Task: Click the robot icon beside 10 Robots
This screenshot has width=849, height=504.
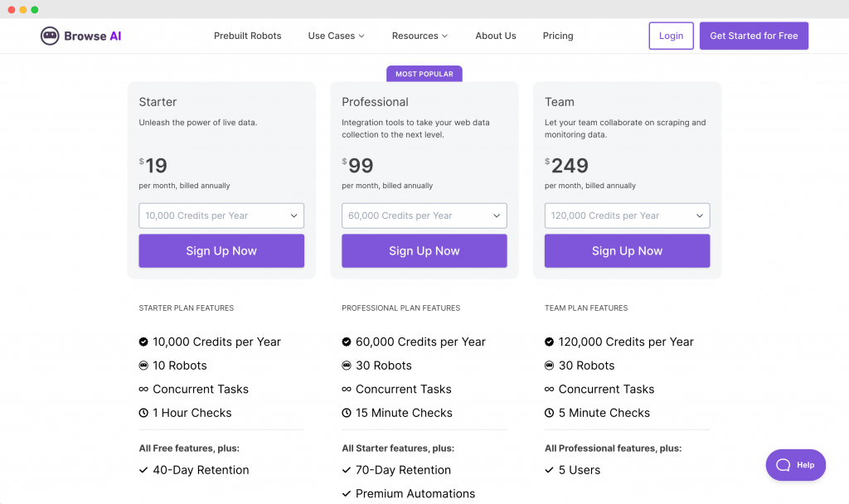Action: click(x=143, y=366)
